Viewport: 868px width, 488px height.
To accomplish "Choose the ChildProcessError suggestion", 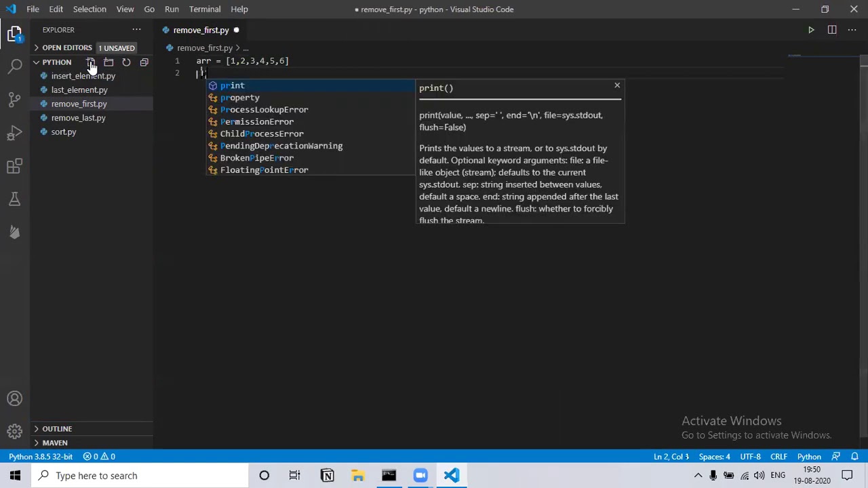I will pyautogui.click(x=311, y=134).
